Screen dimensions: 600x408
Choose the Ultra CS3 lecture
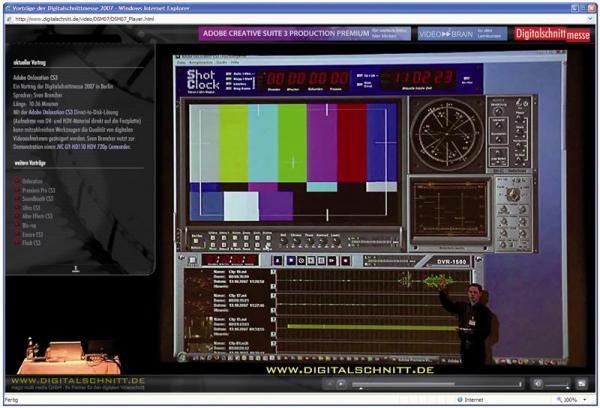pyautogui.click(x=30, y=208)
